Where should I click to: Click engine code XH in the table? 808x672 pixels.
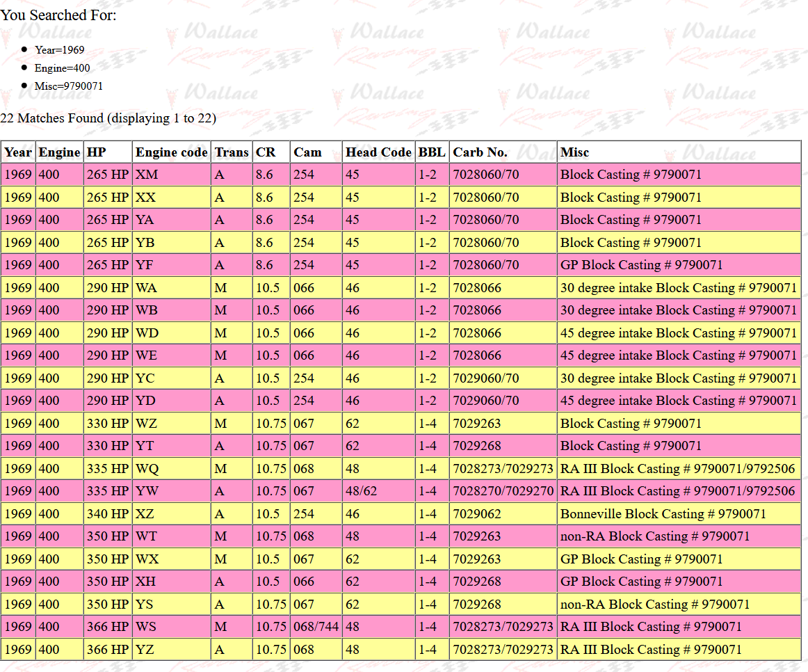[x=145, y=582]
